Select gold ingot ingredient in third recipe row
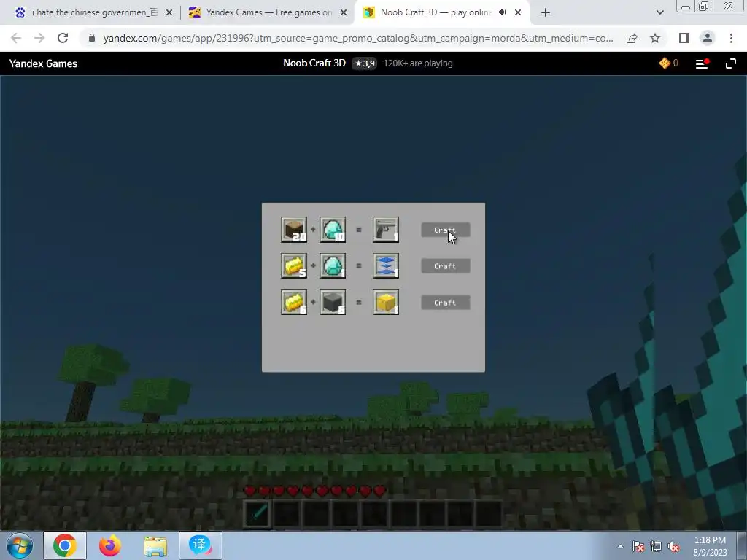747x560 pixels. point(294,302)
